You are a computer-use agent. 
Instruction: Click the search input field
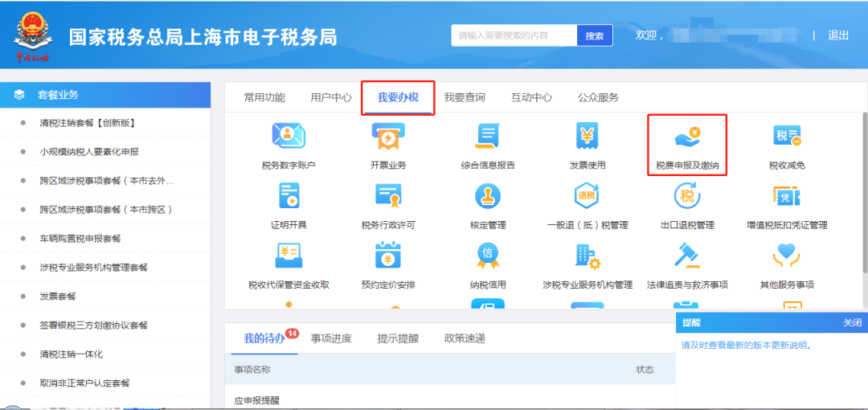pos(514,35)
